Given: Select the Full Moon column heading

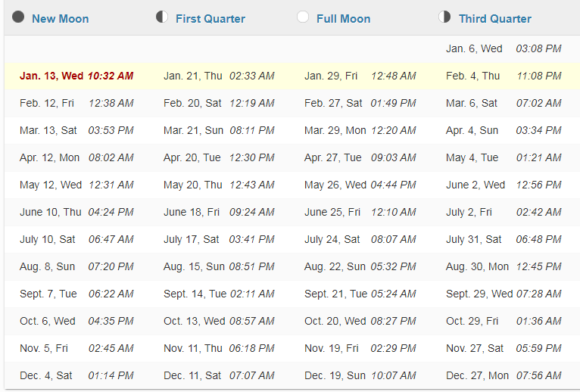Looking at the screenshot, I should click(x=343, y=18).
